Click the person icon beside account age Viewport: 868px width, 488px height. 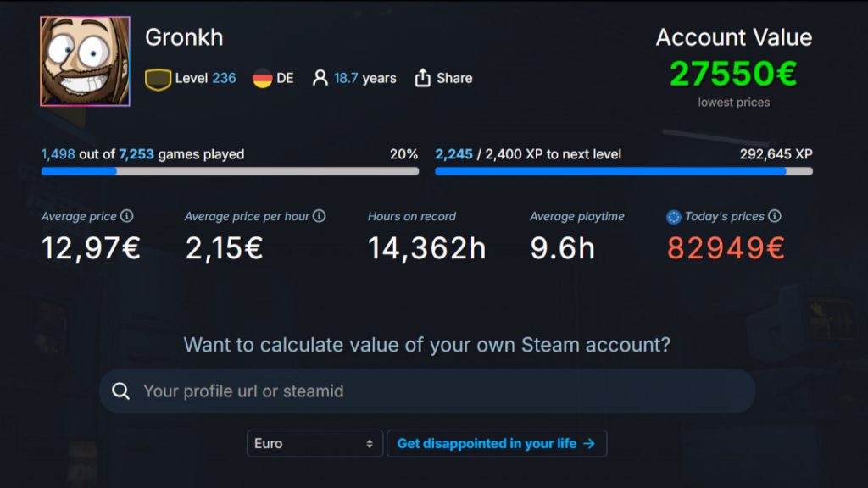click(x=320, y=78)
